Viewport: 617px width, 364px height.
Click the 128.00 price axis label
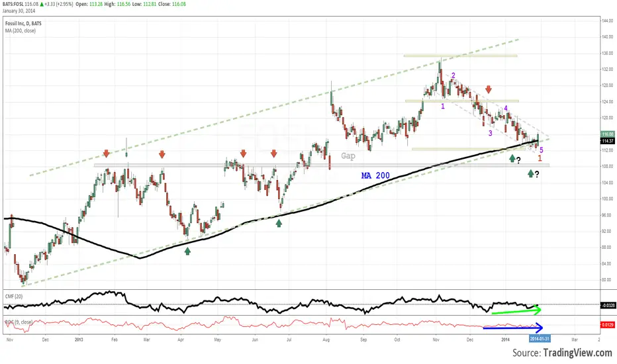tap(607, 85)
